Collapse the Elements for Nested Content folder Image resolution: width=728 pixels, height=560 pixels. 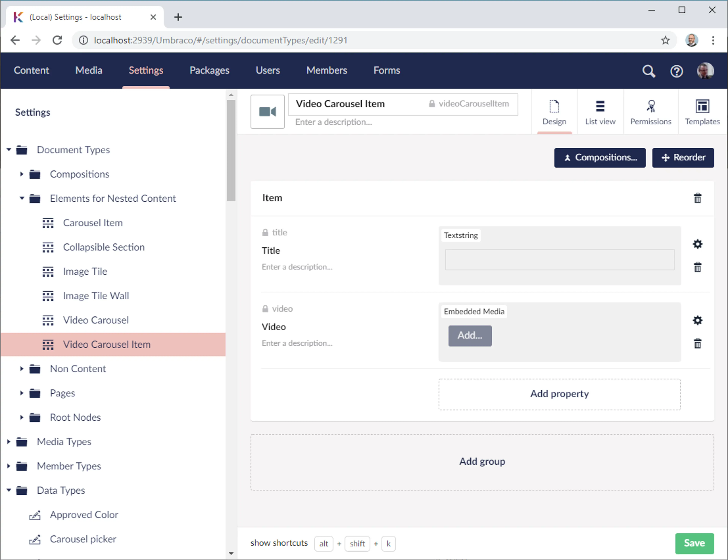(22, 198)
